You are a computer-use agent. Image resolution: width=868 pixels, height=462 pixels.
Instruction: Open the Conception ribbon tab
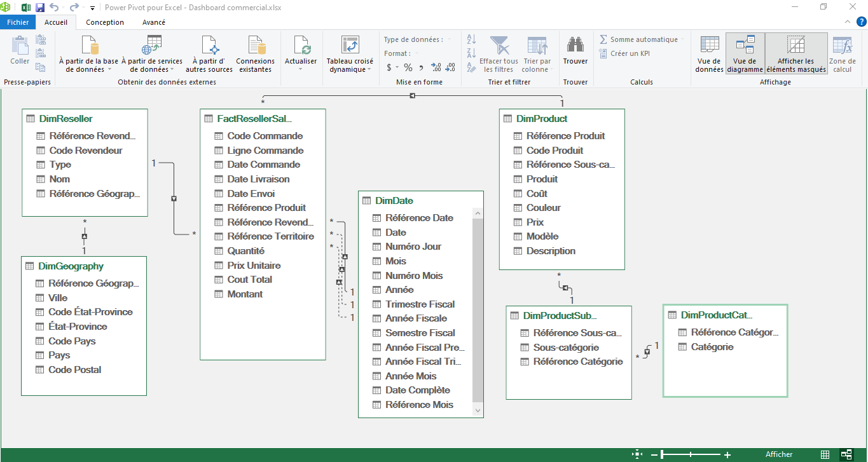coord(105,22)
